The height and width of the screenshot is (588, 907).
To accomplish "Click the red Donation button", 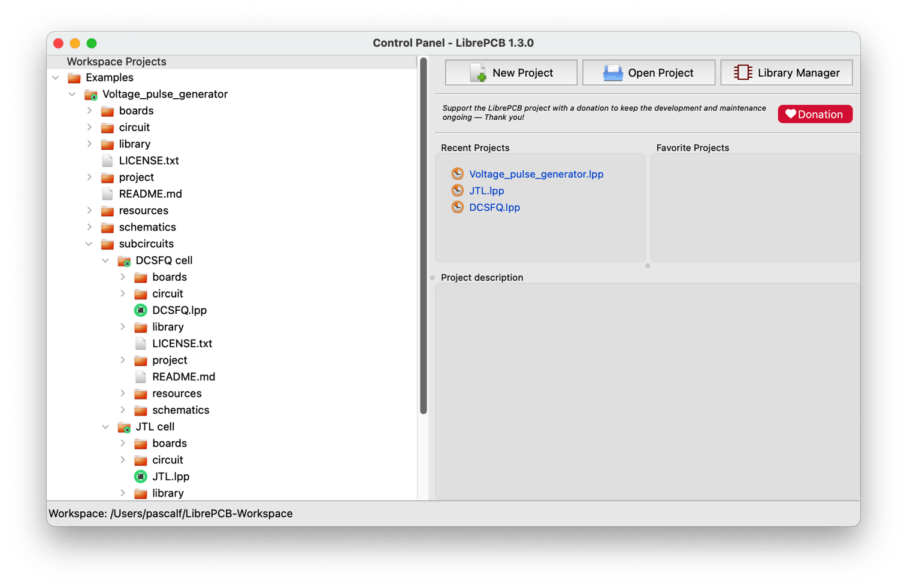I will coord(815,114).
